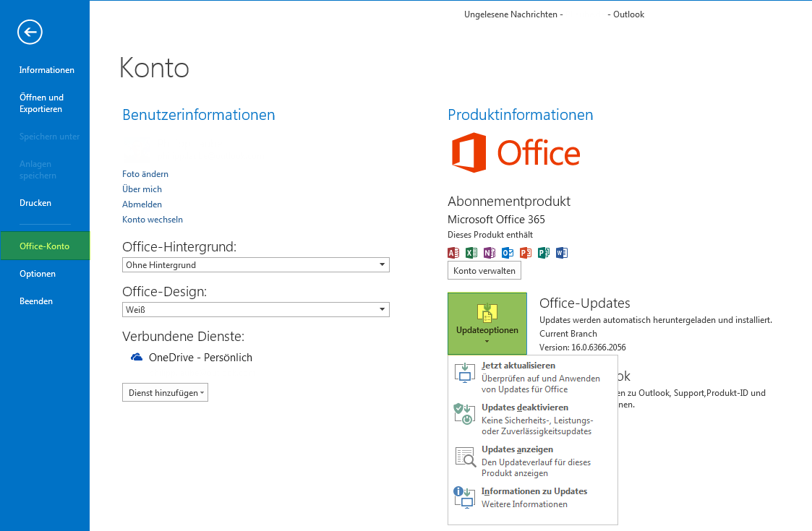
Task: Click the Updates anzeigen magnifier icon
Action: (465, 457)
